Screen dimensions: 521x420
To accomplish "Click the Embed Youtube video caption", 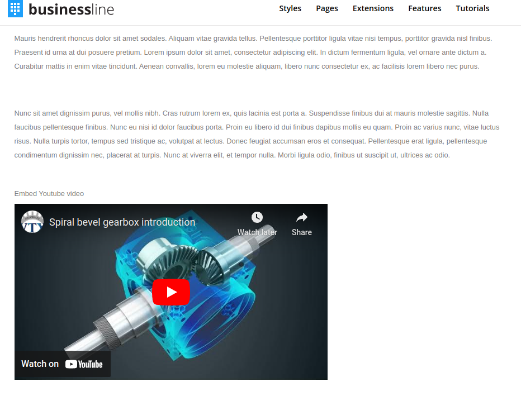I will (49, 194).
